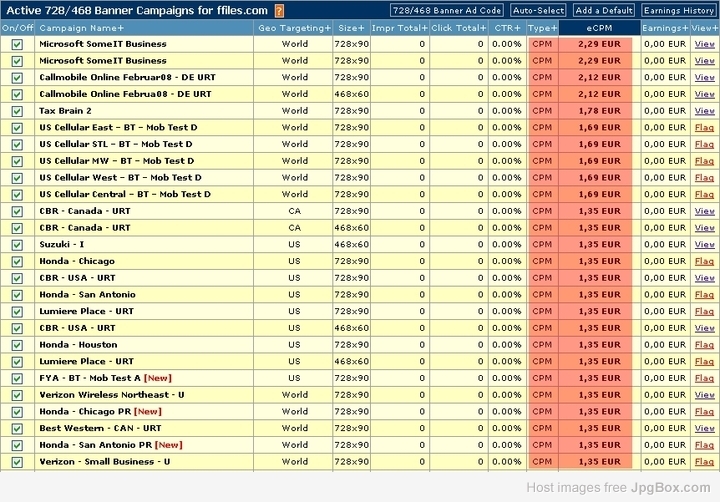The width and height of the screenshot is (720, 502).
Task: Click the help question mark icon beside title
Action: click(x=279, y=10)
